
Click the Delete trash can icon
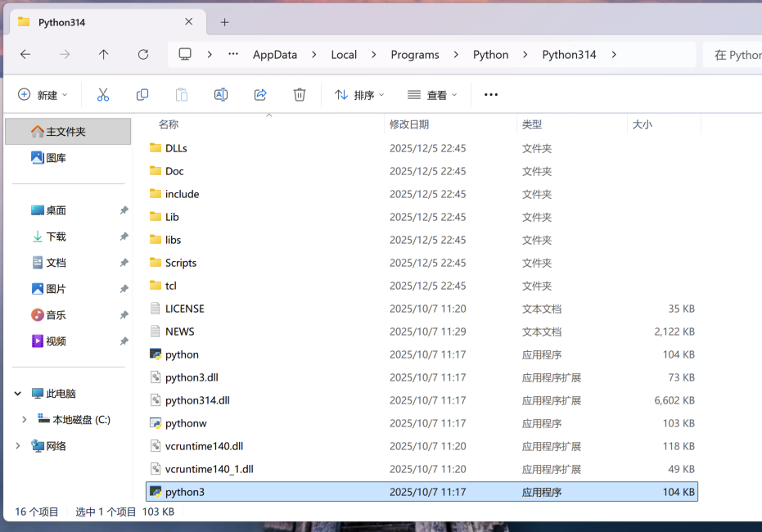(300, 95)
